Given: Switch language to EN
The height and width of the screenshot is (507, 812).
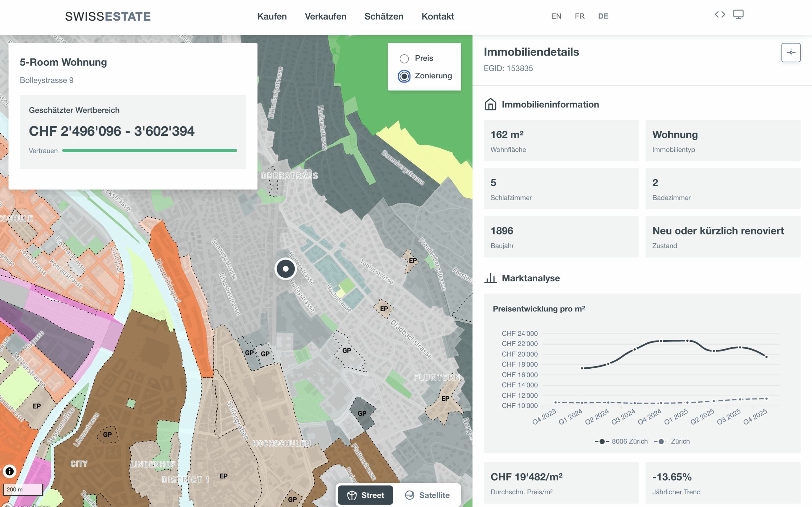Looking at the screenshot, I should tap(556, 16).
